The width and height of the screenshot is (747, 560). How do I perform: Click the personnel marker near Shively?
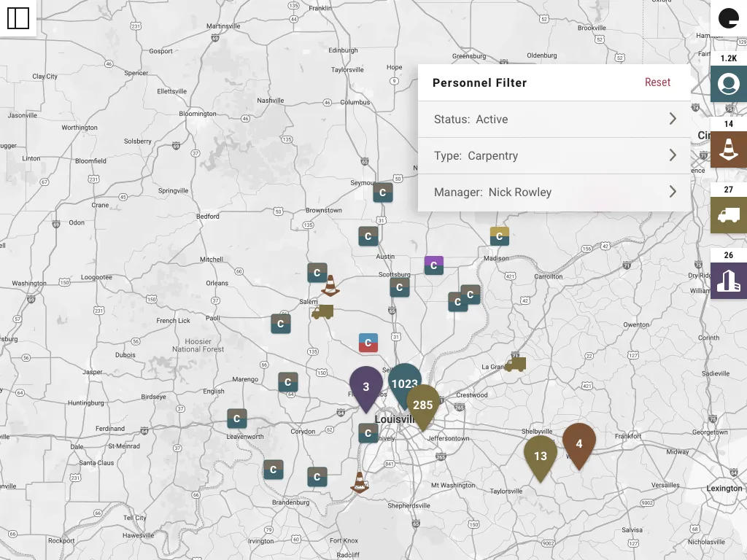pyautogui.click(x=368, y=433)
